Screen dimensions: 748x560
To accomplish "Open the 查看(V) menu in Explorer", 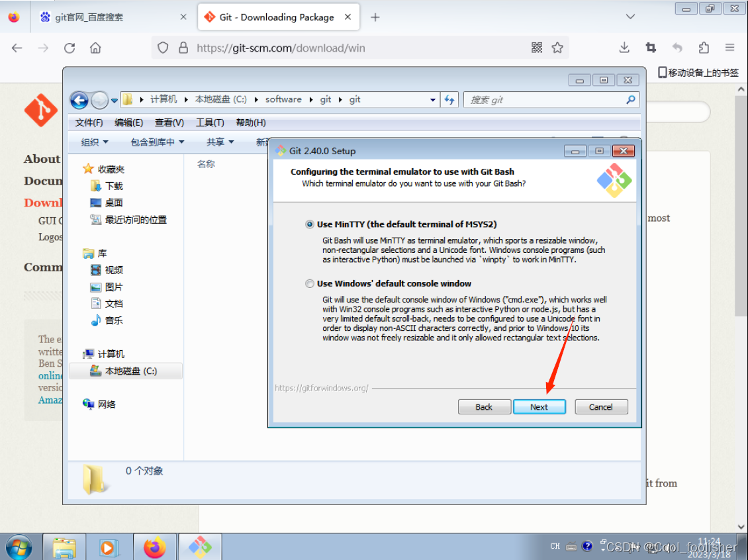I will [169, 122].
